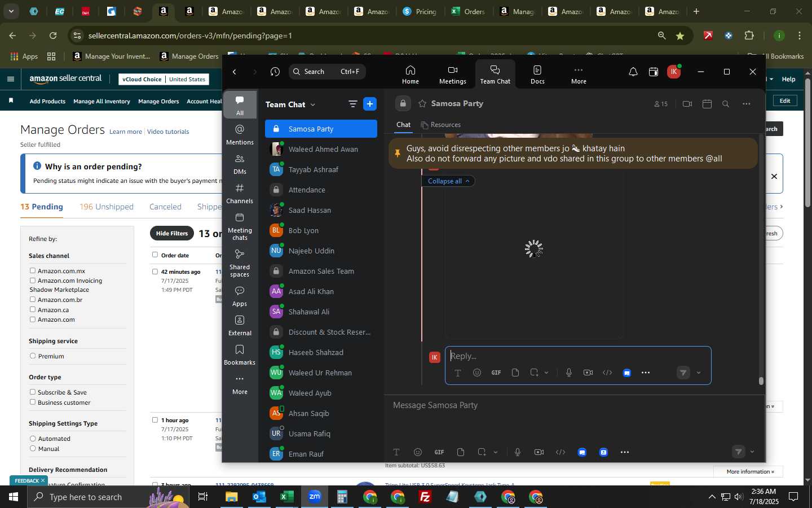Show hidden system tray icons
This screenshot has width=812, height=508.
pyautogui.click(x=712, y=497)
